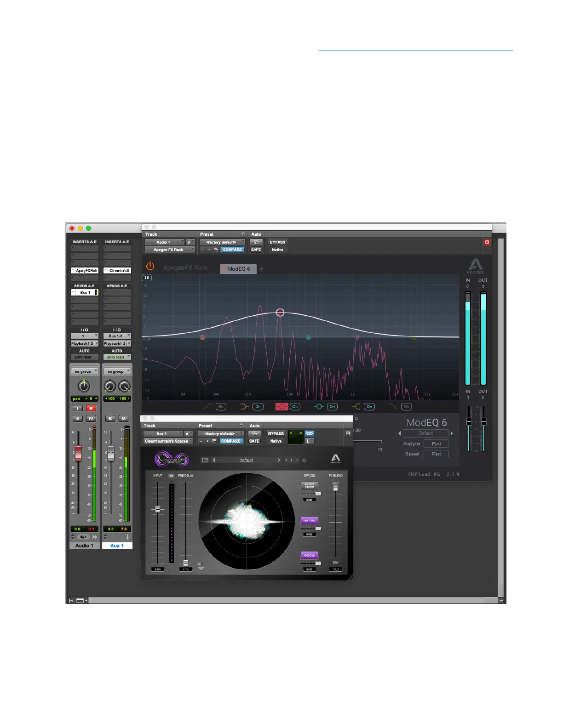Select the low-cut filter band icon in ModEQ

tap(208, 406)
